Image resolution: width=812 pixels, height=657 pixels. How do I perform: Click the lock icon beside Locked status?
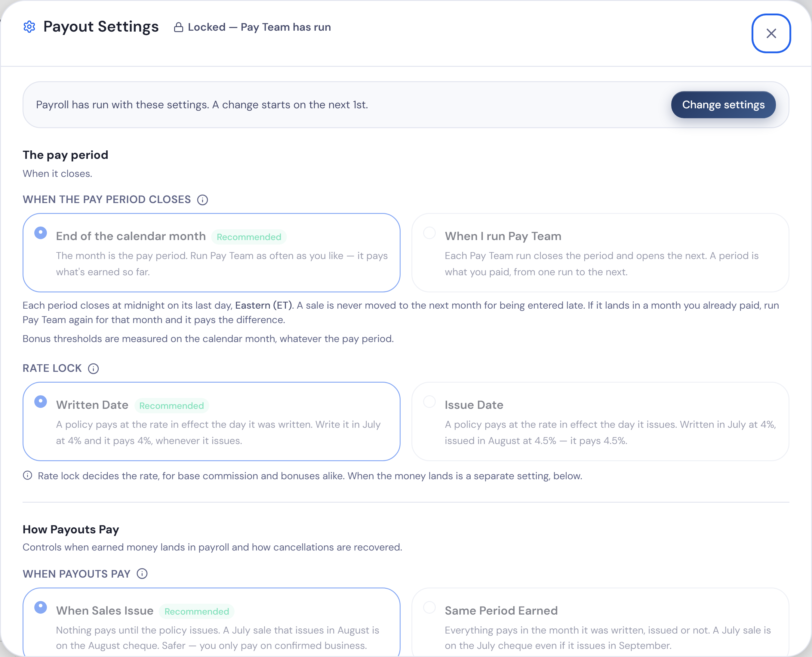[x=179, y=27]
